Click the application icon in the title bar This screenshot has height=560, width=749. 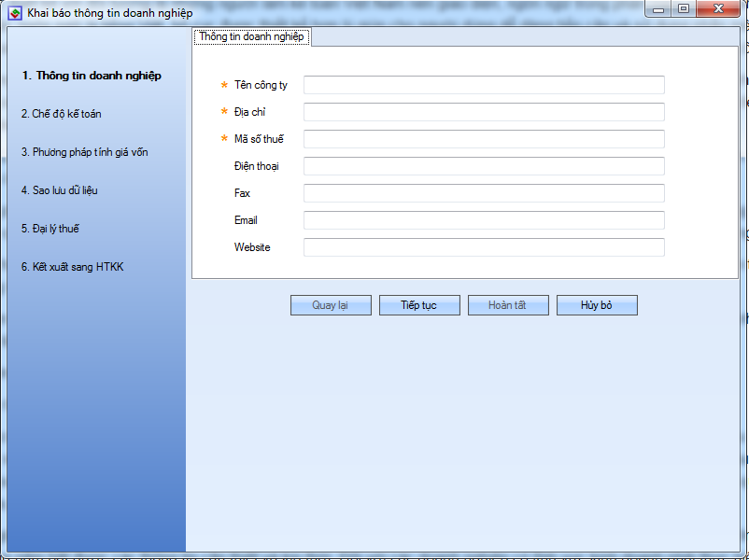15,13
